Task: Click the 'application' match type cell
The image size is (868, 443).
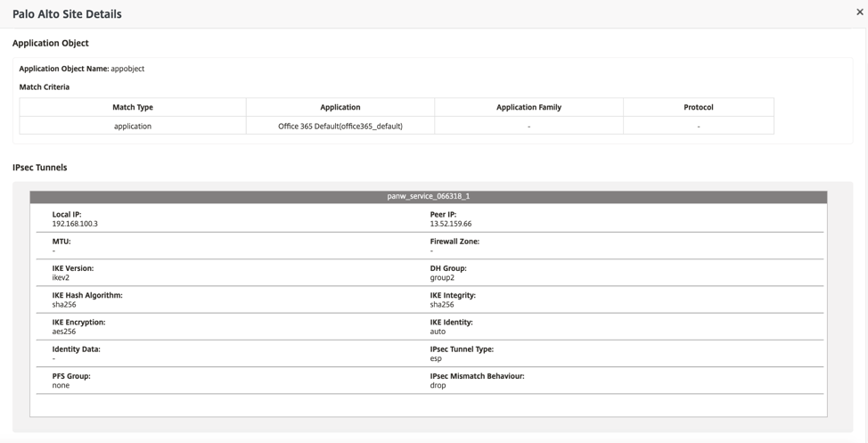Action: pos(133,127)
